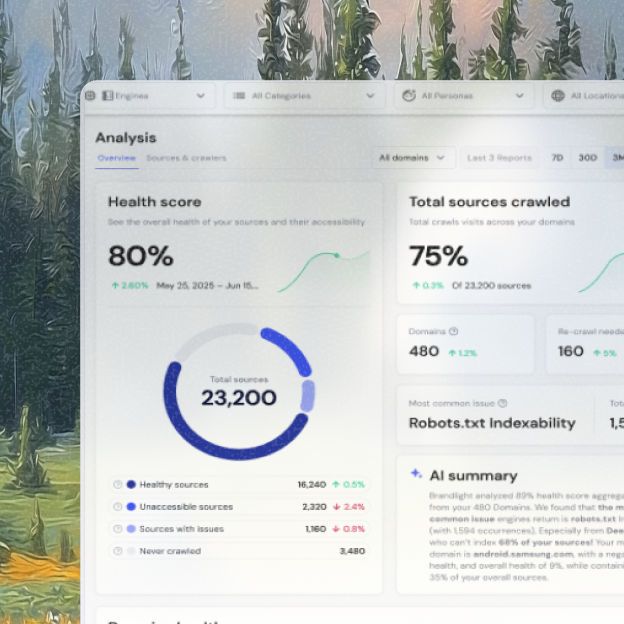Click the Total sources 23,200 value

pyautogui.click(x=239, y=397)
